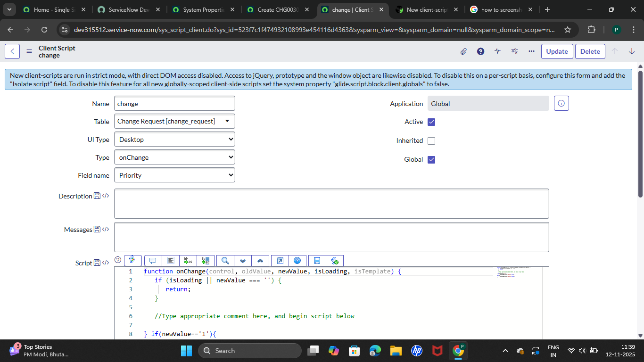Switch to the System Properties tab

click(204, 9)
